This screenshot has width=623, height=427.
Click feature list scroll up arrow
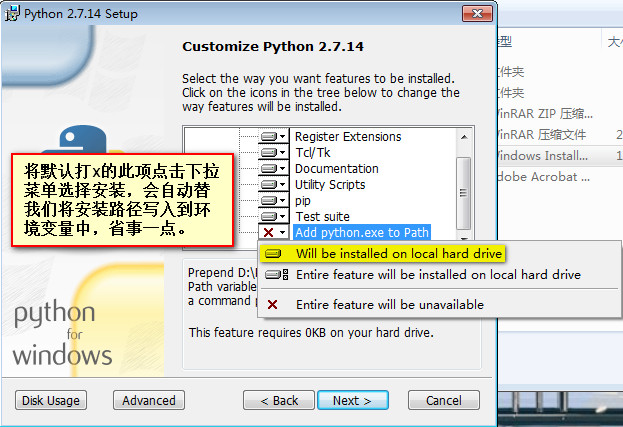[464, 137]
